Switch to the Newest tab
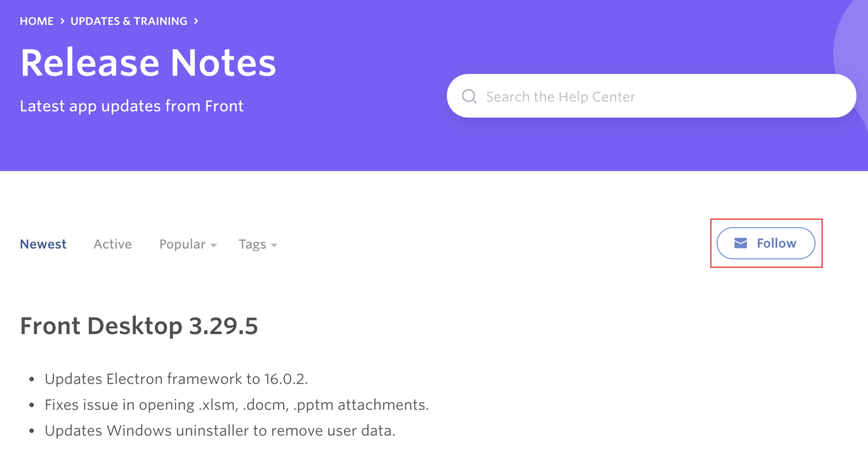Screen dimensions: 868x449 [43, 244]
